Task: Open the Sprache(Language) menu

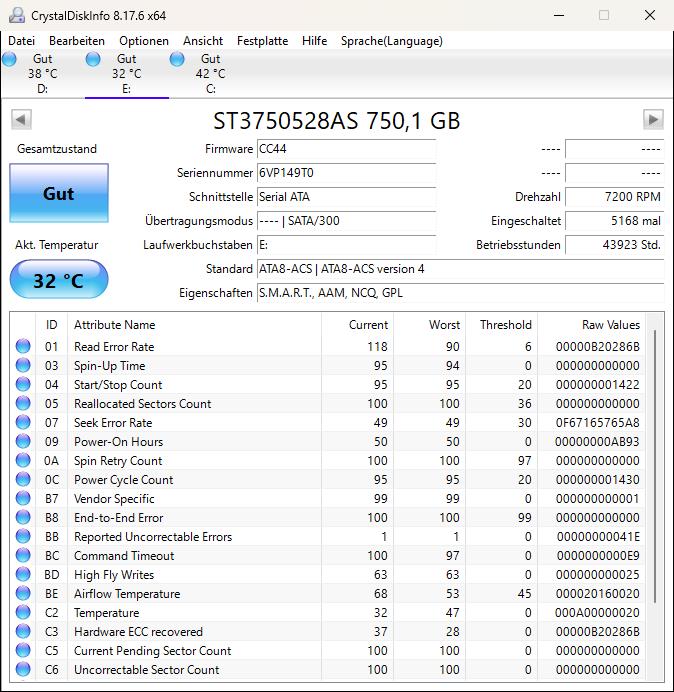Action: tap(392, 41)
